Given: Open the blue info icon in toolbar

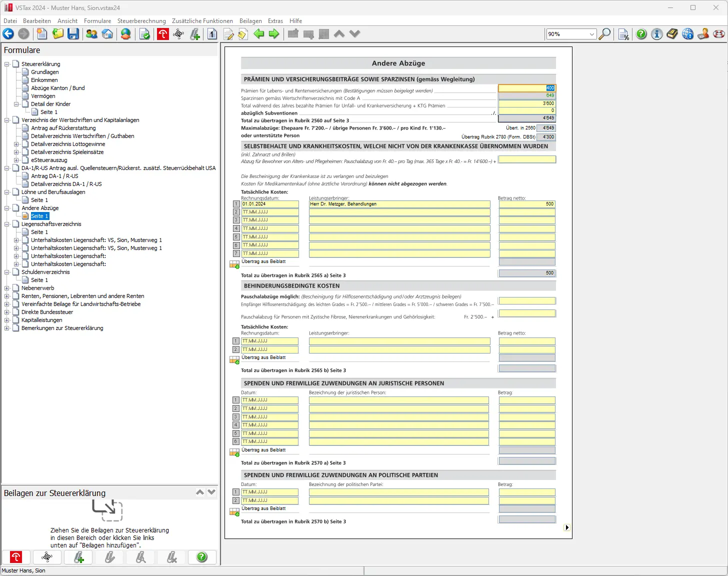Looking at the screenshot, I should [657, 34].
